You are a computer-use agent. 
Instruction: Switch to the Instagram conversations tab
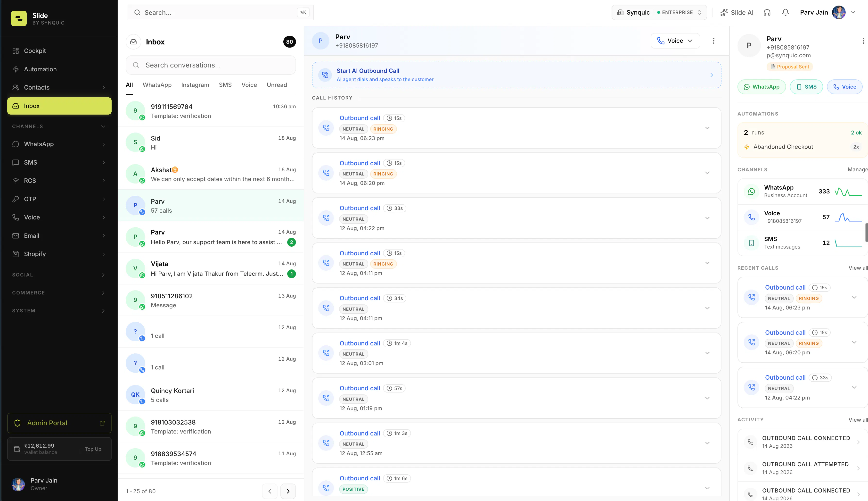coord(195,85)
